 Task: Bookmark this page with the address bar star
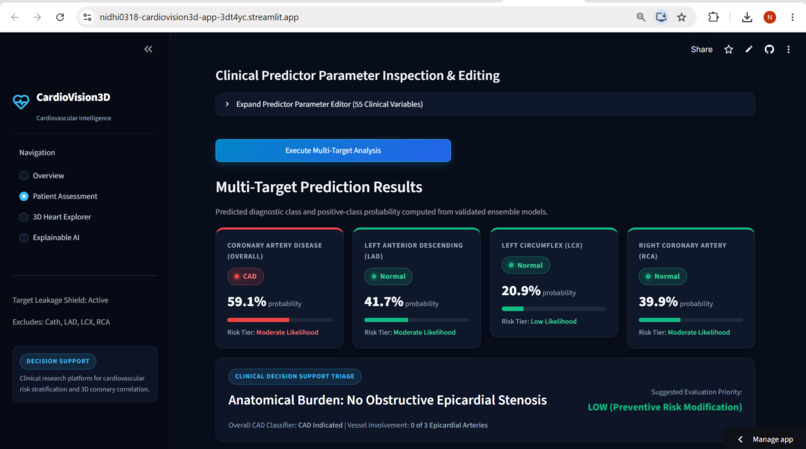(x=682, y=17)
